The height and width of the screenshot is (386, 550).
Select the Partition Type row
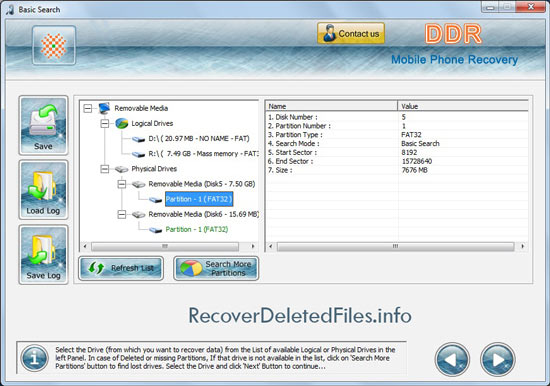click(397, 134)
